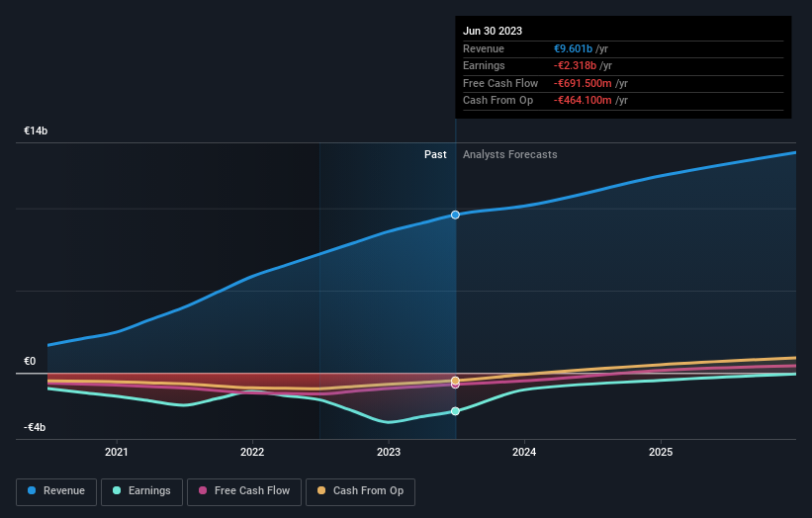Click the 2023 x-axis label
Image resolution: width=812 pixels, height=518 pixels.
389,453
